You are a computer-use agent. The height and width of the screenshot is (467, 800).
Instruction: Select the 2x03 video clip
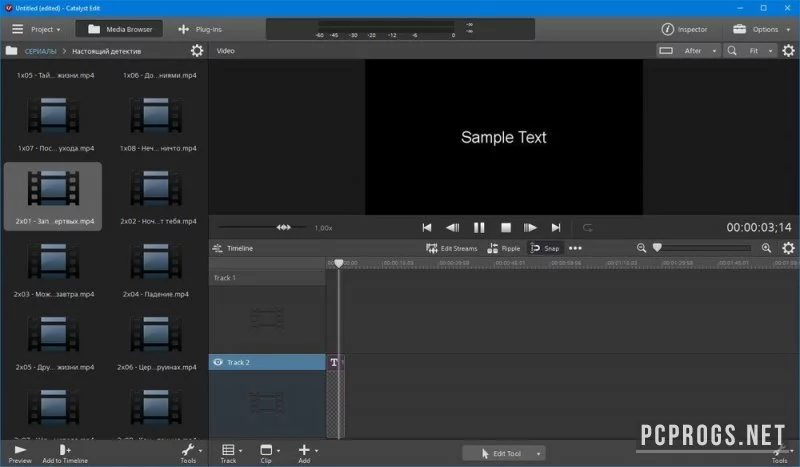[x=54, y=261]
